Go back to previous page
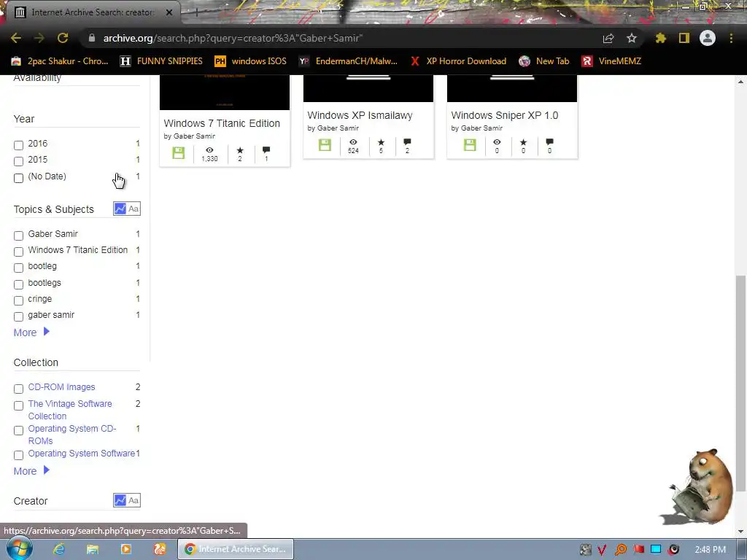 tap(16, 38)
